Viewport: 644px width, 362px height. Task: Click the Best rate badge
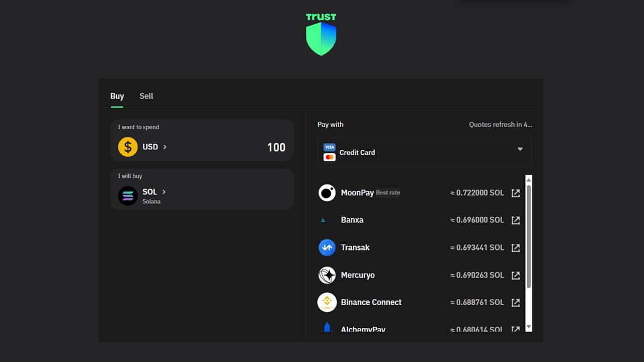(388, 193)
